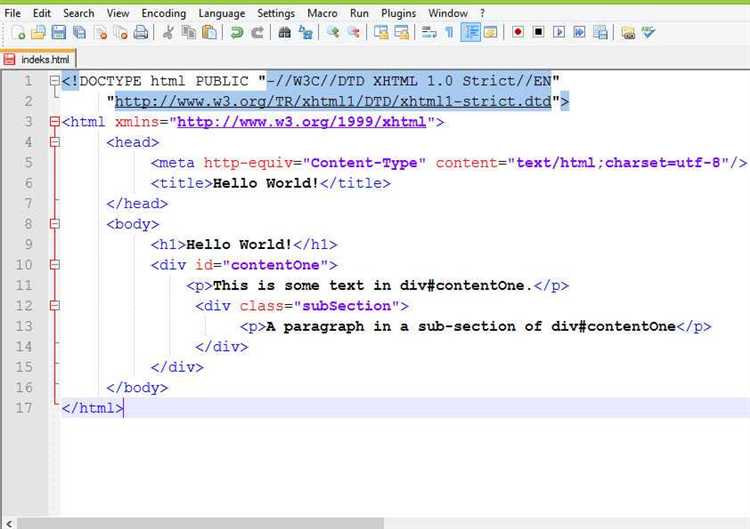This screenshot has height=529, width=750.
Task: Open the Plugins menu
Action: (397, 13)
